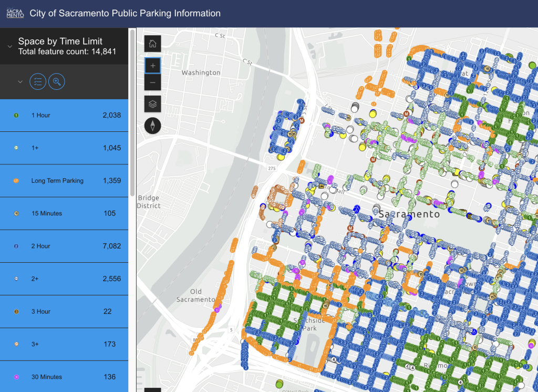Zoom out of the map
538x392 pixels.
coord(152,82)
